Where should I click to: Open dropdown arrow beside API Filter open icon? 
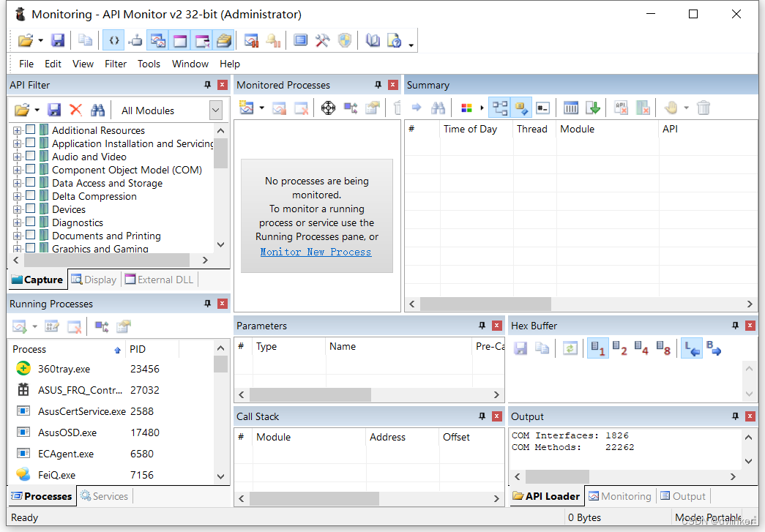(x=37, y=110)
